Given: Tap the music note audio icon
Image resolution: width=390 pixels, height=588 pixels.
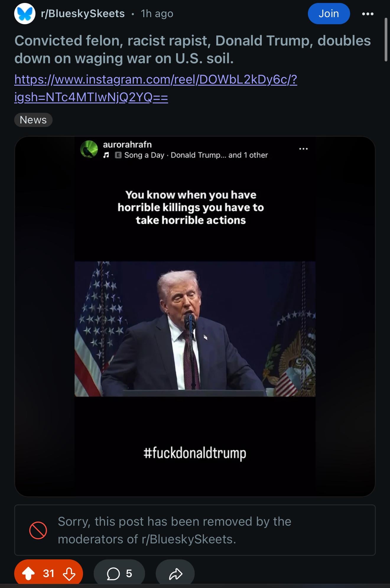Looking at the screenshot, I should (106, 155).
